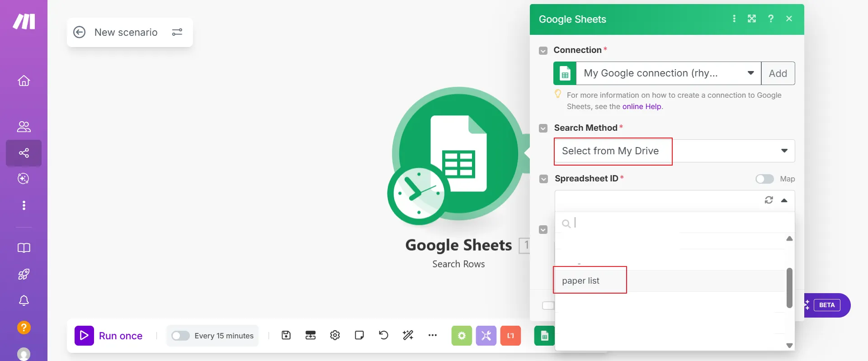Open the sparkle circle icon in the sidebar
Image resolution: width=868 pixels, height=361 pixels.
pyautogui.click(x=24, y=179)
